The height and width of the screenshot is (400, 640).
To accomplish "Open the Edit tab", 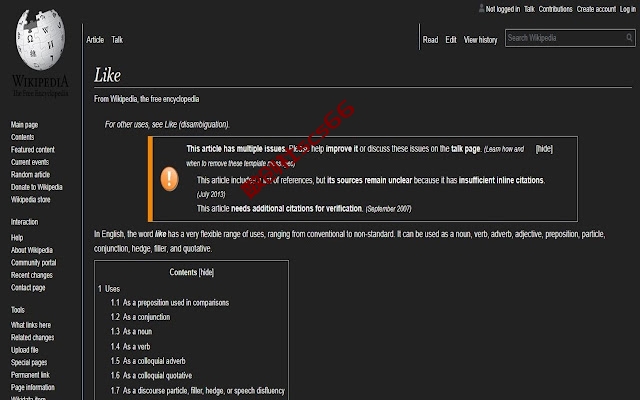I will pyautogui.click(x=451, y=40).
